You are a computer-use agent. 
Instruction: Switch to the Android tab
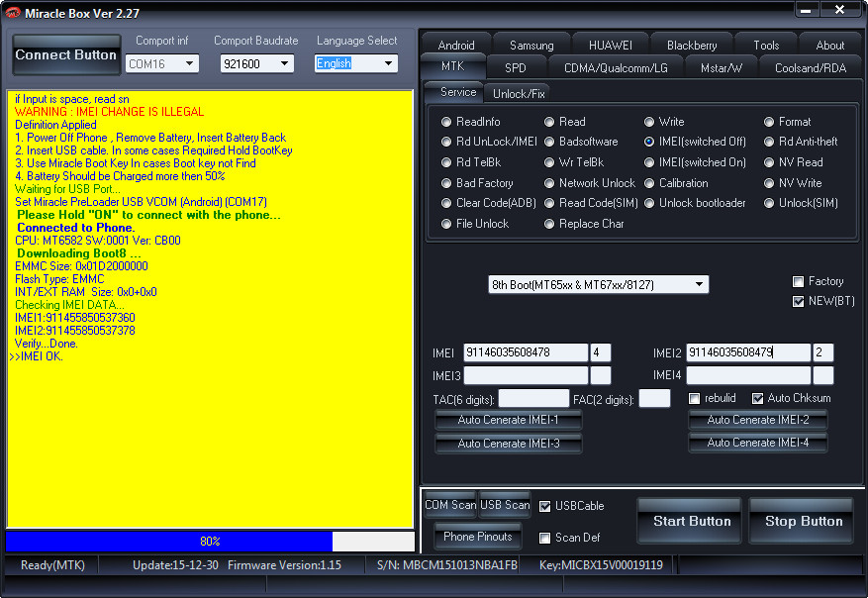pos(456,46)
